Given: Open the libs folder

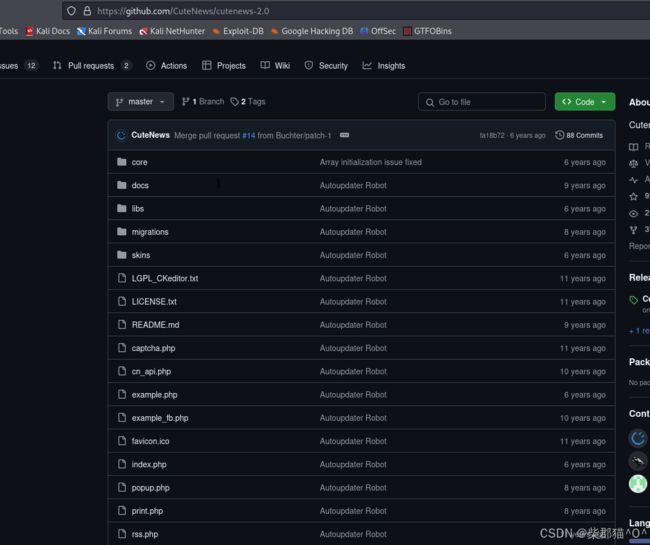Looking at the screenshot, I should tap(138, 208).
